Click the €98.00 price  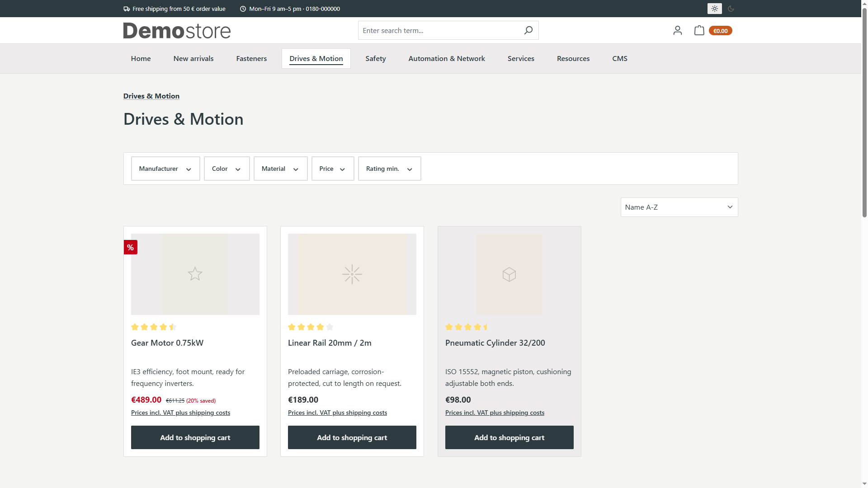click(458, 400)
